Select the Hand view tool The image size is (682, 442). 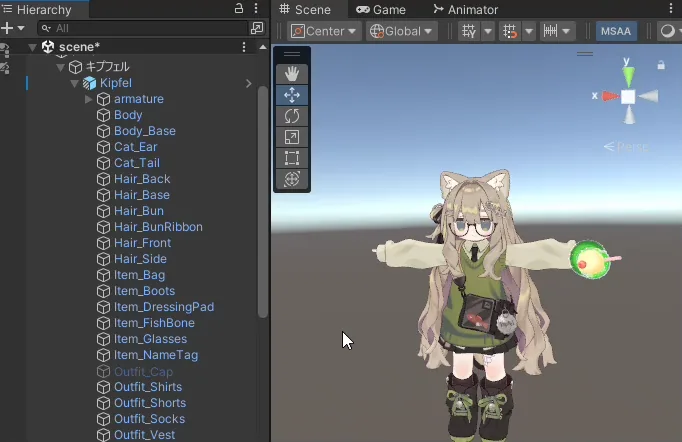[x=292, y=74]
